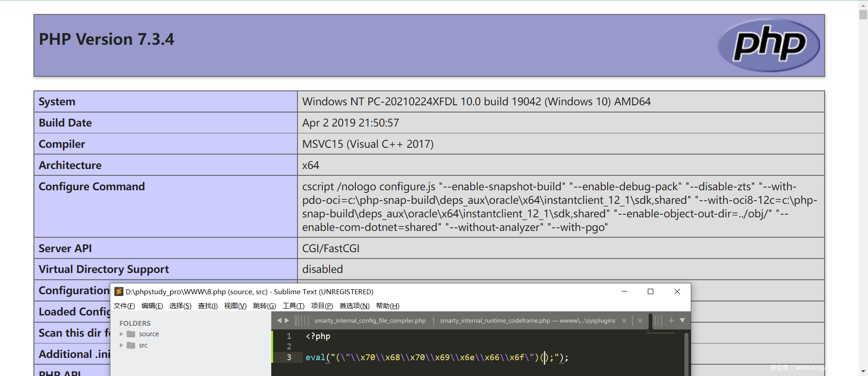Expand the src folder tree arrow

[x=121, y=345]
